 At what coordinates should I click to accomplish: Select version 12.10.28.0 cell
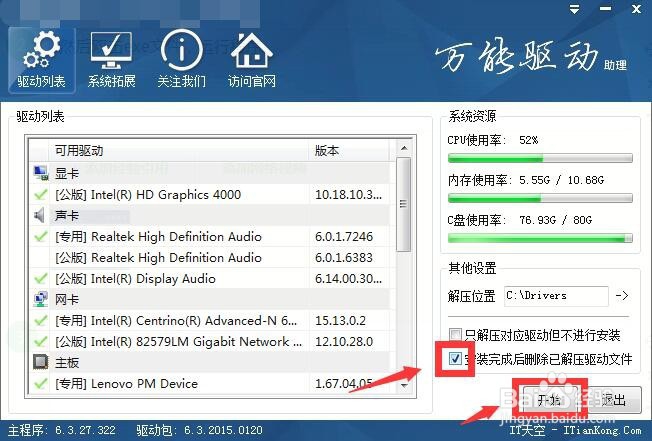(x=344, y=342)
